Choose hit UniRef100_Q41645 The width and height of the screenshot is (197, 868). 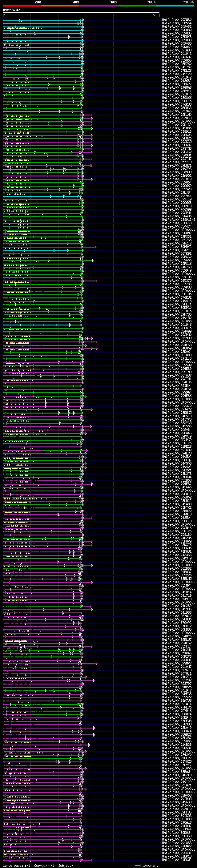pyautogui.click(x=177, y=487)
